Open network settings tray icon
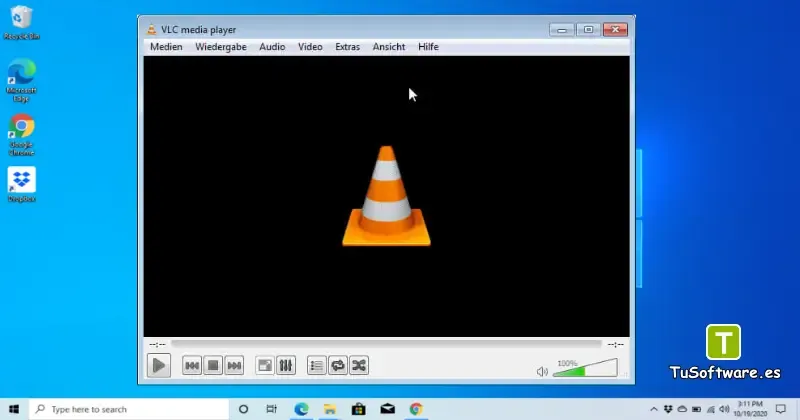The width and height of the screenshot is (800, 420). click(711, 409)
